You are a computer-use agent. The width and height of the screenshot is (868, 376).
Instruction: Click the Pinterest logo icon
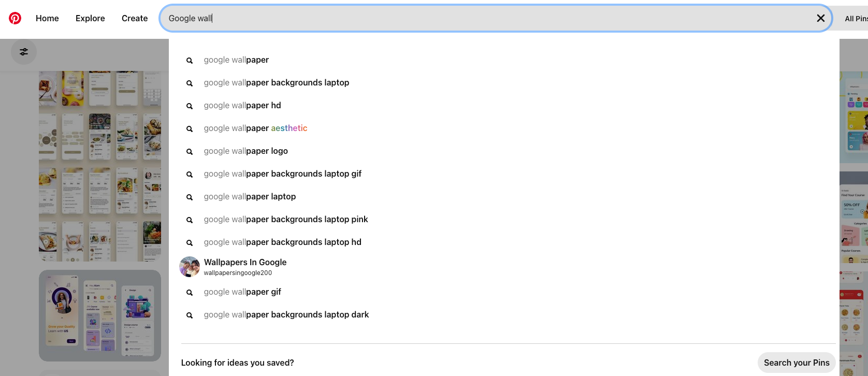[x=15, y=18]
